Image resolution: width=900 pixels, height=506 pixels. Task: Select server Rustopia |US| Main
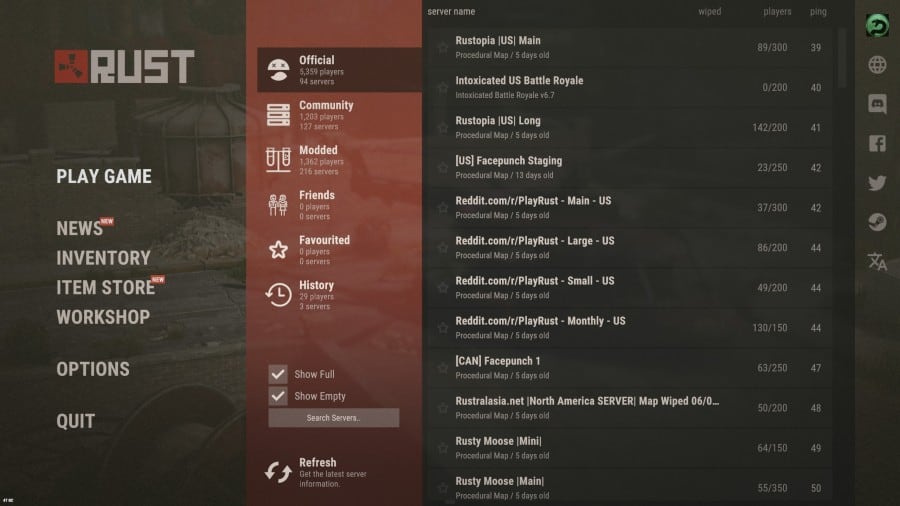[x=629, y=47]
